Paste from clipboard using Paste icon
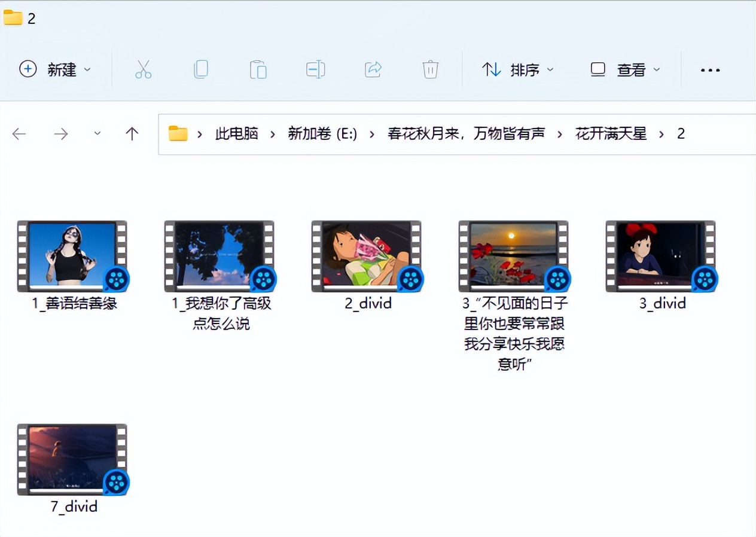The height and width of the screenshot is (537, 756). 258,69
